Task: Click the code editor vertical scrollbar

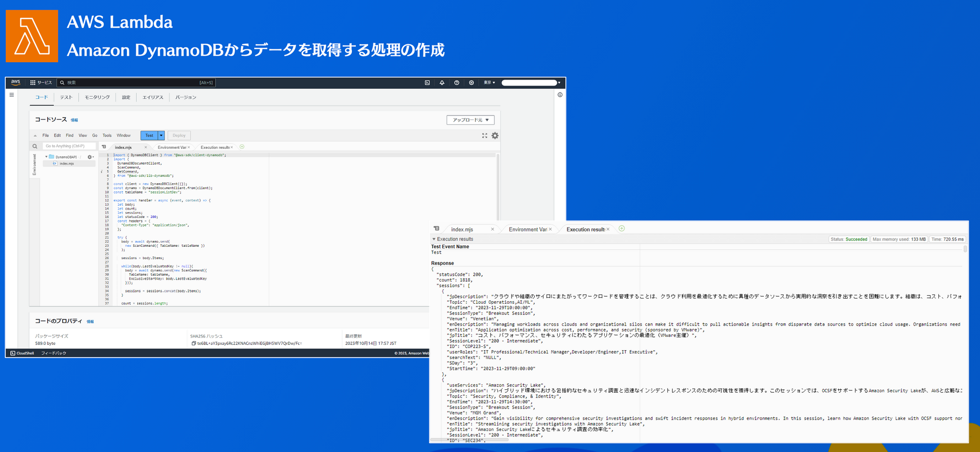Action: (498, 187)
